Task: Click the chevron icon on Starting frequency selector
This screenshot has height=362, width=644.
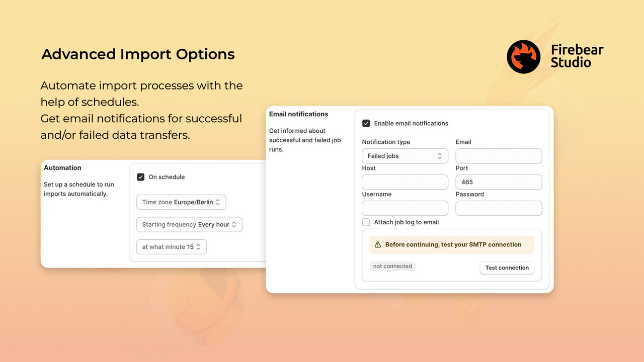Action: pyautogui.click(x=235, y=224)
